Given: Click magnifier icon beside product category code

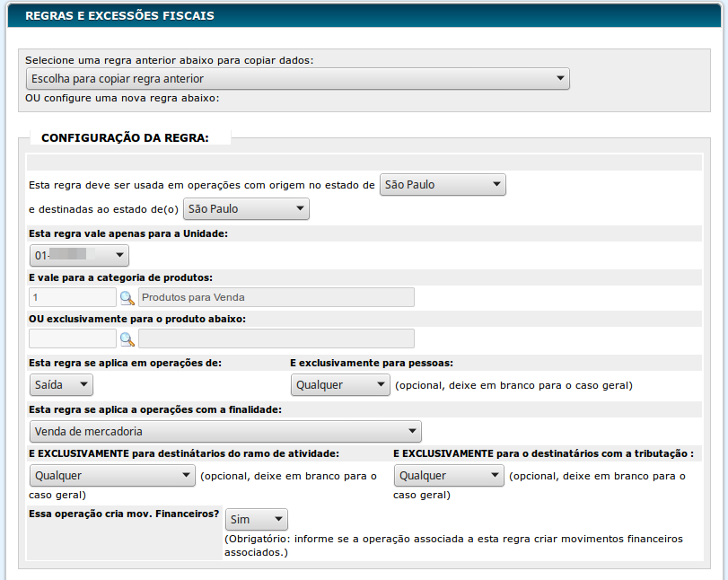Looking at the screenshot, I should tap(127, 297).
